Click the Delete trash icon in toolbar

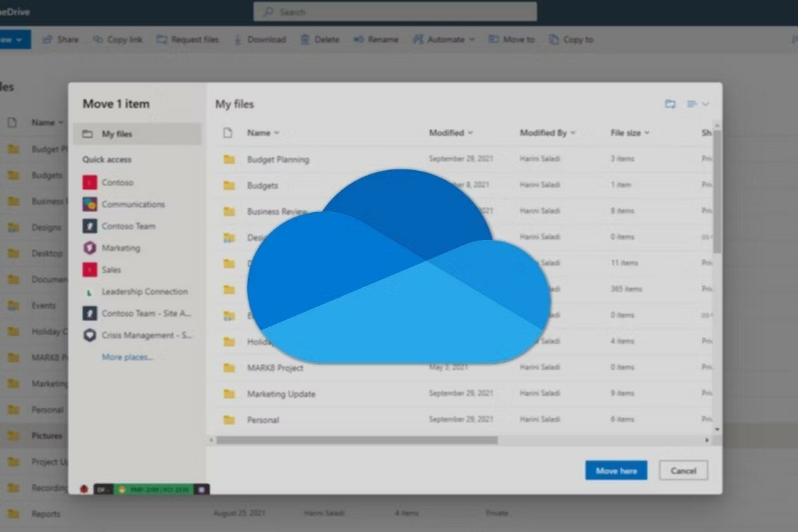click(x=305, y=39)
